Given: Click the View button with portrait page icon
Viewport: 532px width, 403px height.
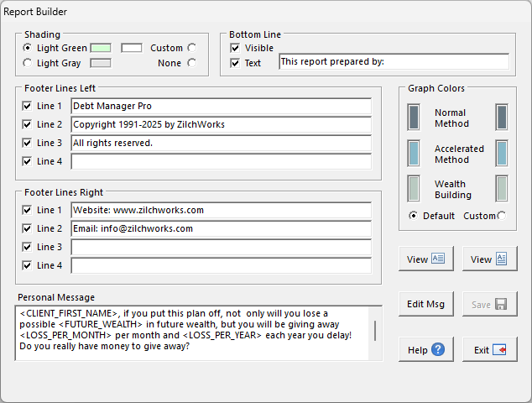Looking at the screenshot, I should tap(490, 259).
